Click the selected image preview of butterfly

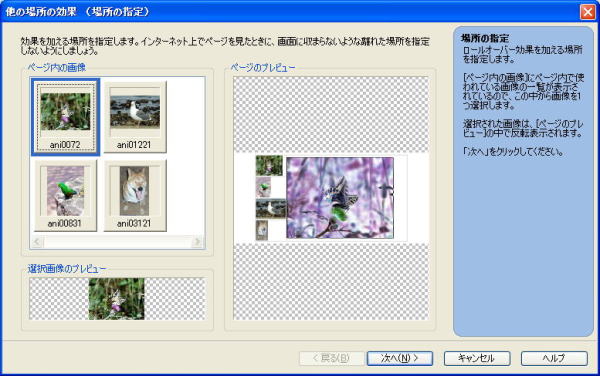tap(116, 299)
